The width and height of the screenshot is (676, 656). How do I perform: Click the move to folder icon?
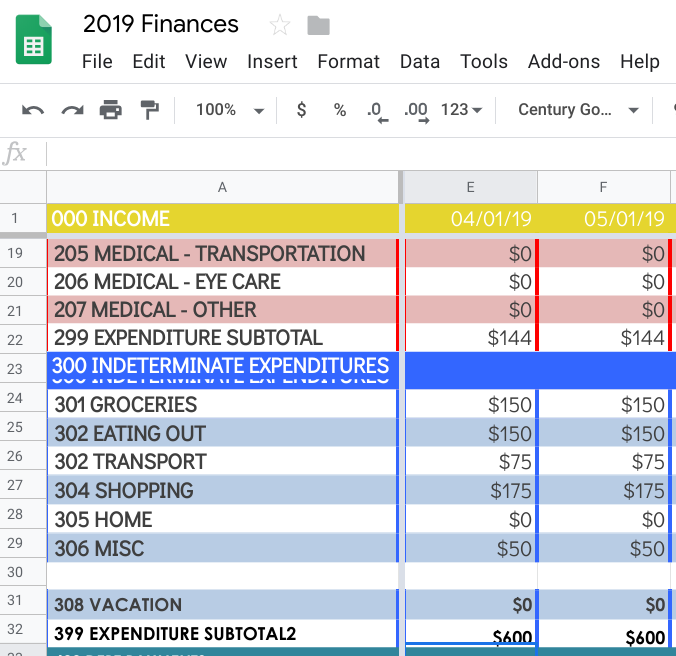(x=319, y=25)
